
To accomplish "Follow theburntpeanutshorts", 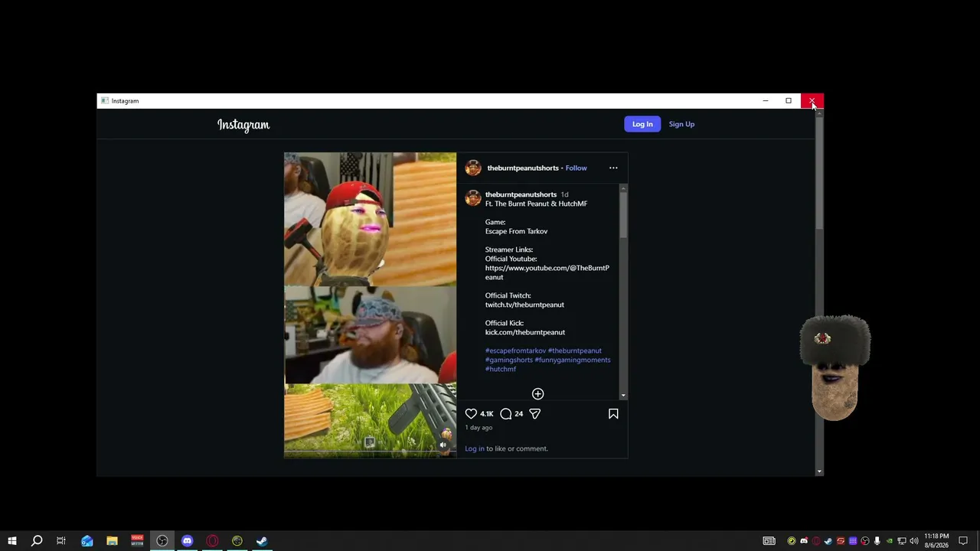I will click(576, 168).
